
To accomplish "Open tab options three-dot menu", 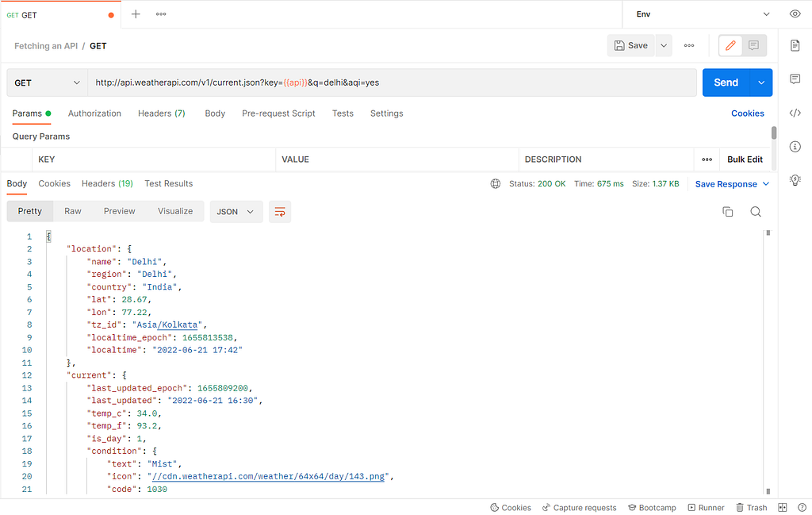I will tap(161, 14).
